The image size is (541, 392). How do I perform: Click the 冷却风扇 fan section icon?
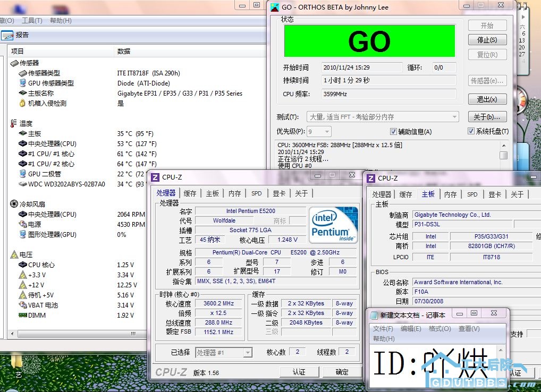point(13,204)
